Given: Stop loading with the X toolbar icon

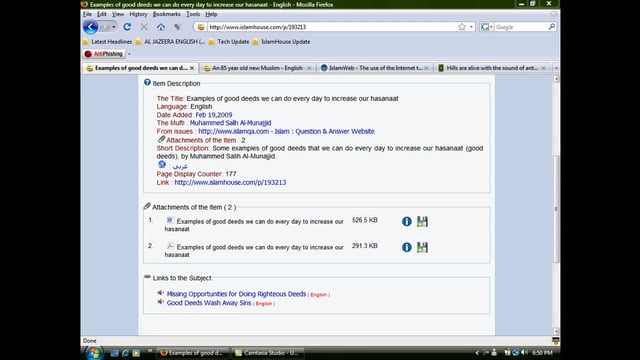Looking at the screenshot, I should tap(144, 27).
